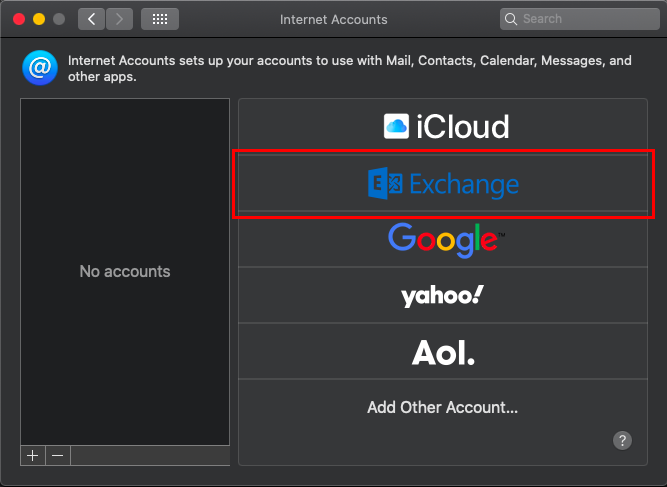667x487 pixels.
Task: Choose Aol from the provider list
Action: coord(445,352)
